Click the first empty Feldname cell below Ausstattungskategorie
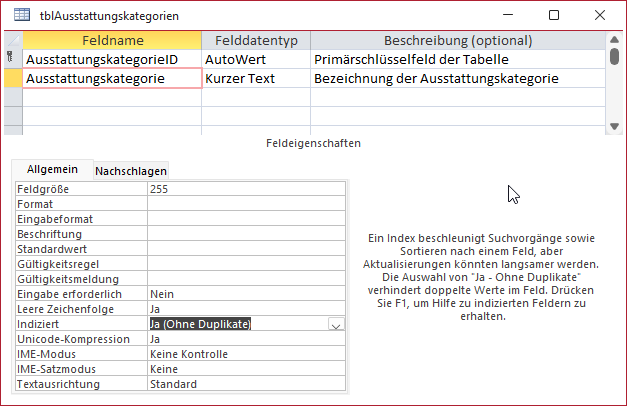Image resolution: width=627 pixels, height=406 pixels. [112, 97]
